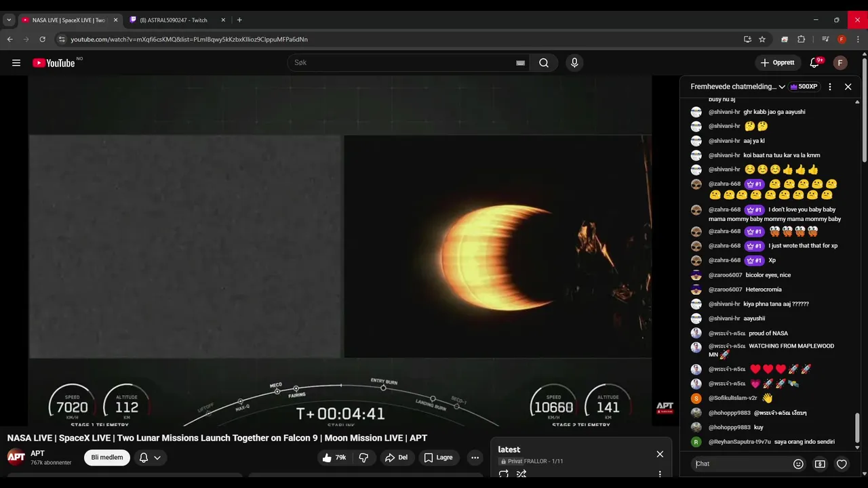
Task: Send a heart reaction in chat
Action: click(842, 464)
